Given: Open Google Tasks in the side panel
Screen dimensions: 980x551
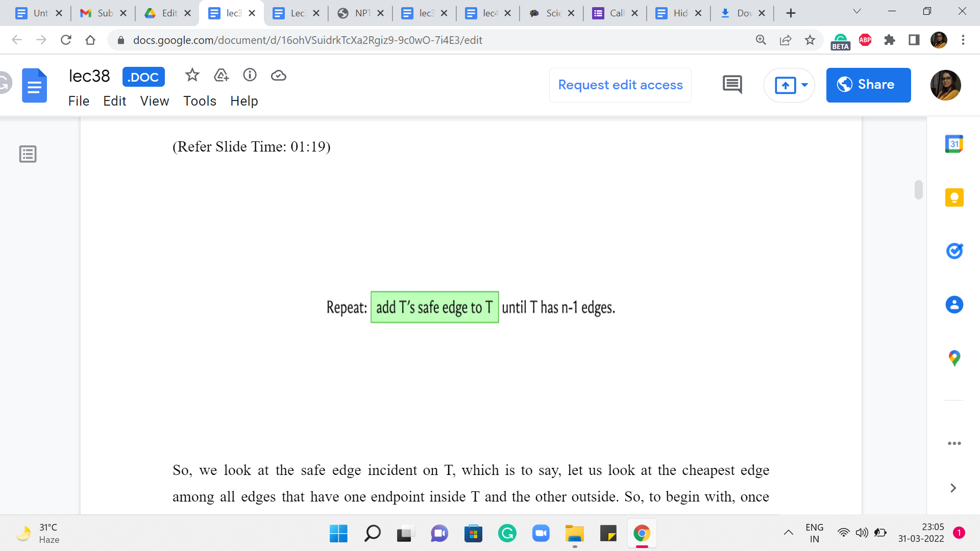Looking at the screenshot, I should tap(953, 251).
